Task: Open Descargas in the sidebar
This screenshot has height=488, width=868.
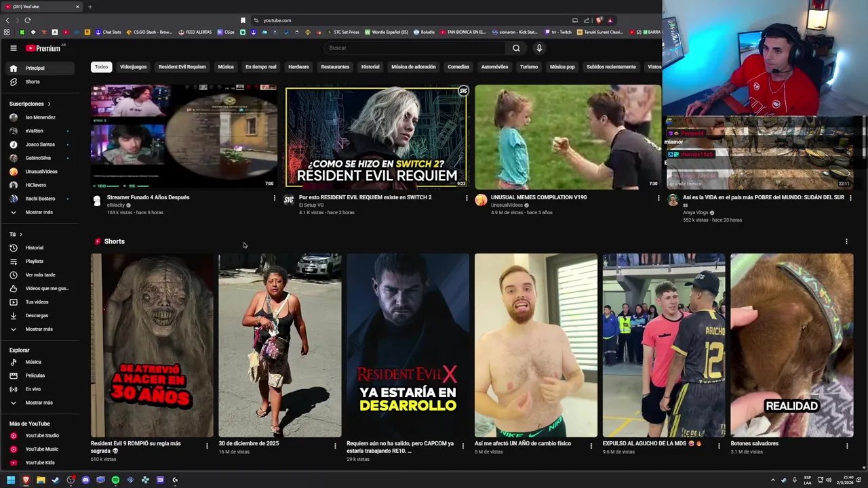Action: point(40,316)
